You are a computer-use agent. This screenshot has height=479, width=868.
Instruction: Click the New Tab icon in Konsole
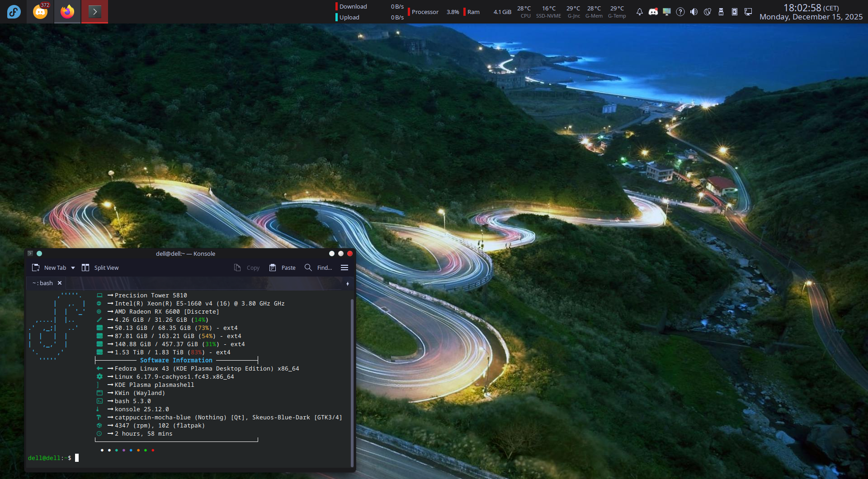point(36,268)
